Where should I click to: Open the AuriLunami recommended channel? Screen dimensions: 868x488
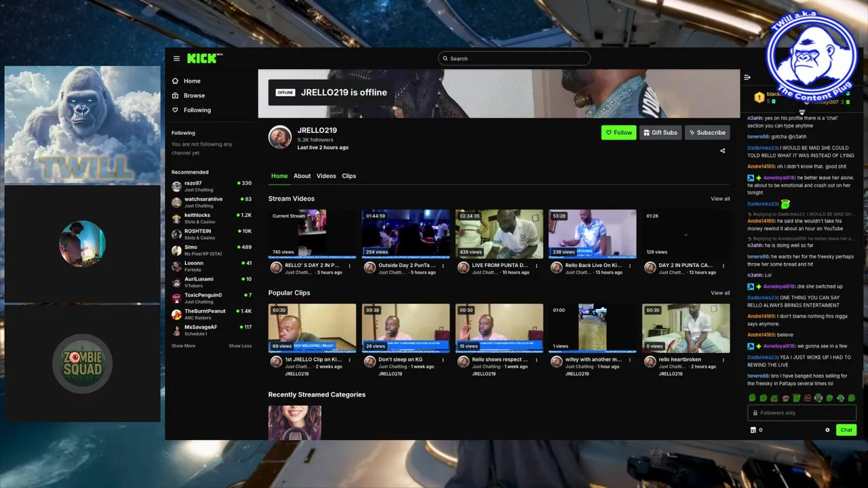[x=211, y=282]
